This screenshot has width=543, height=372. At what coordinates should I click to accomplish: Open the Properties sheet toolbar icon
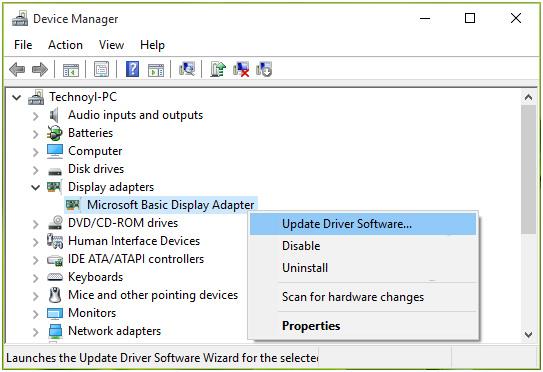pos(101,69)
